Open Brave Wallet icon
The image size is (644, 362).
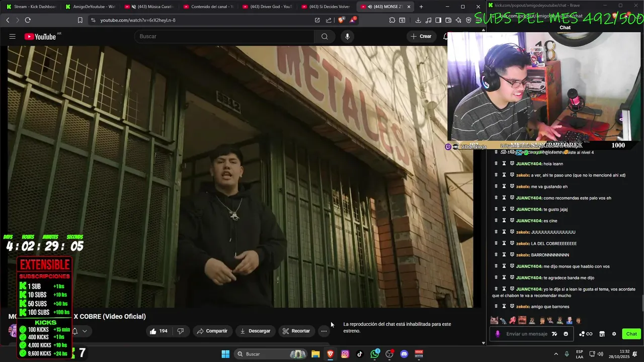click(448, 20)
